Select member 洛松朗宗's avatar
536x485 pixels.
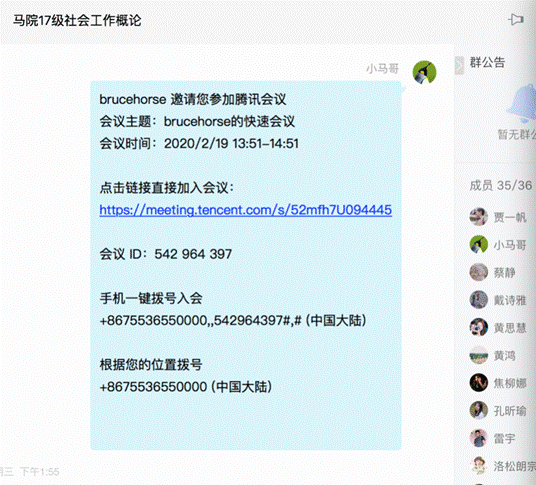478,466
